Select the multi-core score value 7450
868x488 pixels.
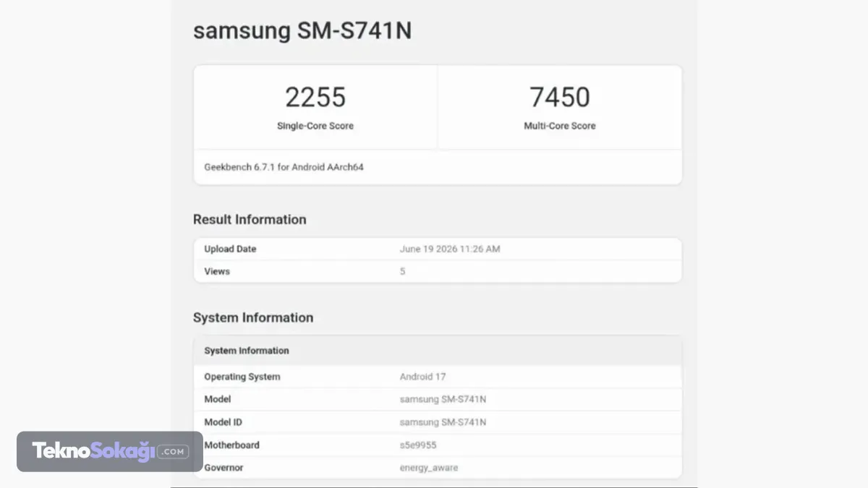(560, 98)
